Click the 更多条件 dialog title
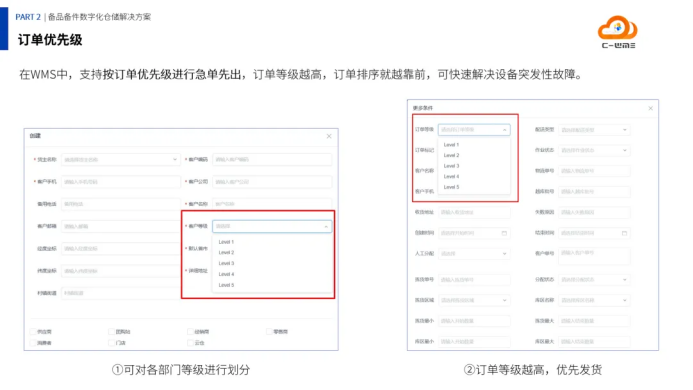 coord(423,108)
